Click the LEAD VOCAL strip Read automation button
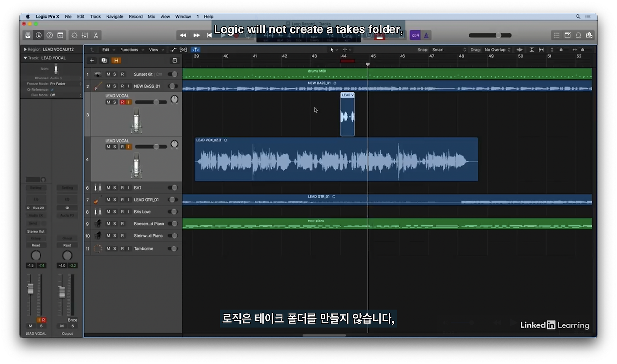Image resolution: width=617 pixels, height=364 pixels. point(36,245)
